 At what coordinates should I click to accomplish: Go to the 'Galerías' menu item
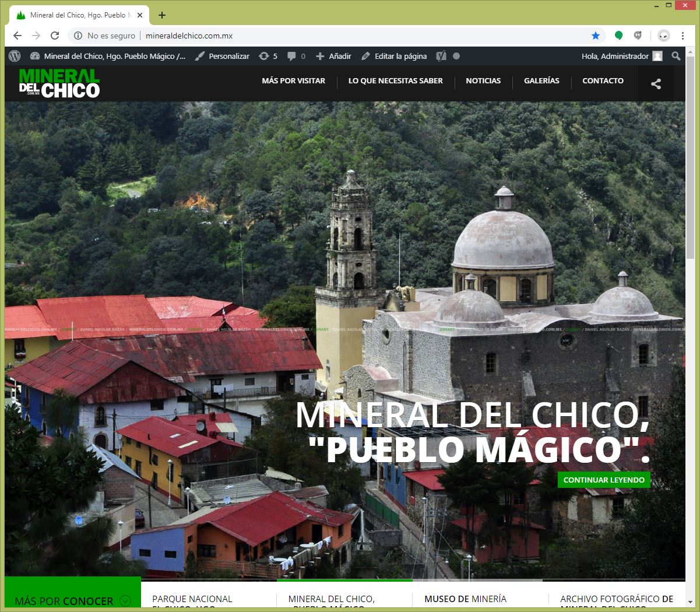point(541,81)
